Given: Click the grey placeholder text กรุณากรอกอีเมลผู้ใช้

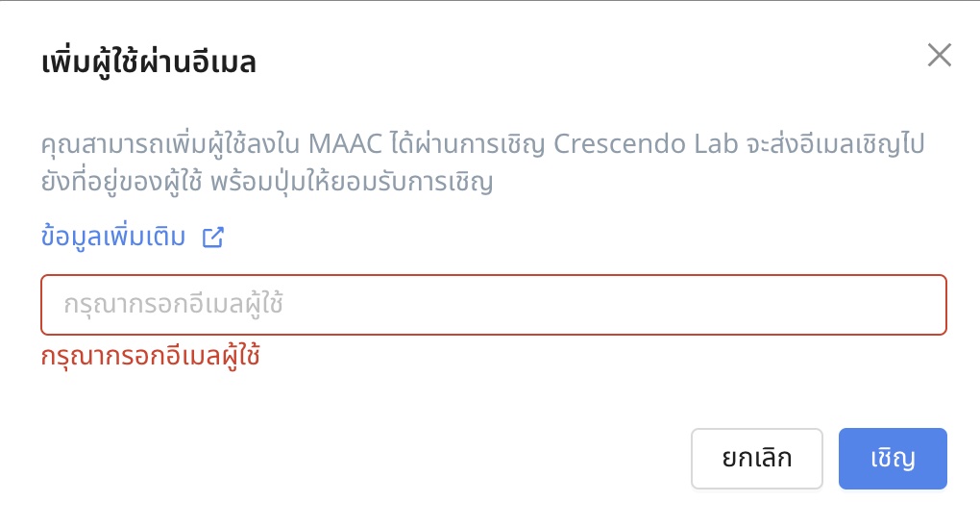Looking at the screenshot, I should (174, 305).
